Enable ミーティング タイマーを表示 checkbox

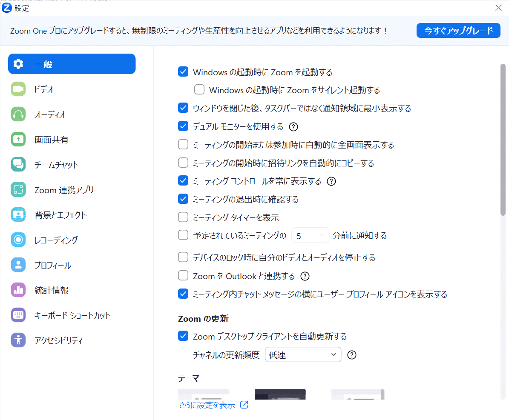click(183, 217)
